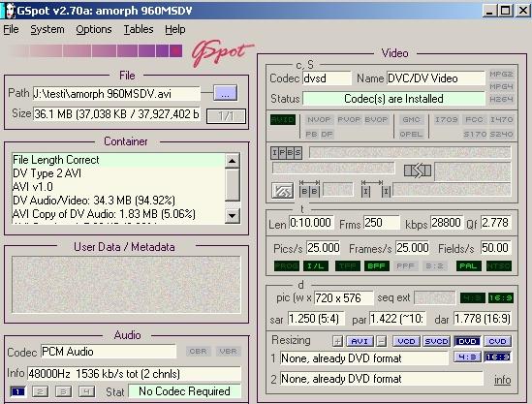Click the browse file '...' button
The image size is (532, 404).
225,93
